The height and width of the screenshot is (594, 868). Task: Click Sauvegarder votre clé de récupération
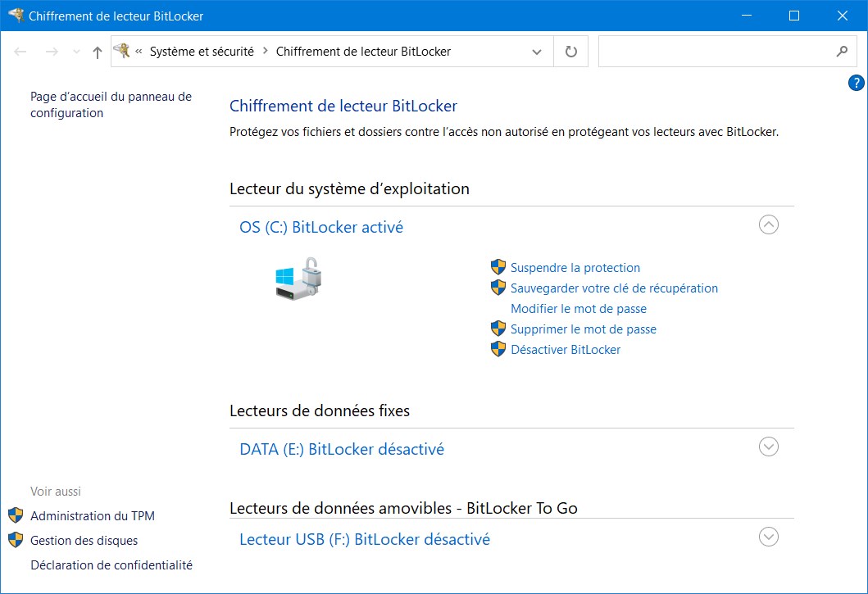tap(614, 288)
